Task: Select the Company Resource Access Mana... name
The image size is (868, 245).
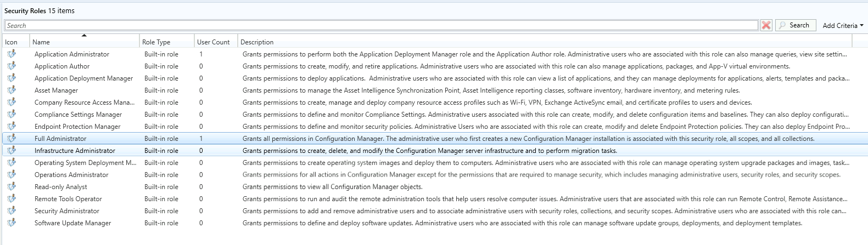Action: pos(85,102)
